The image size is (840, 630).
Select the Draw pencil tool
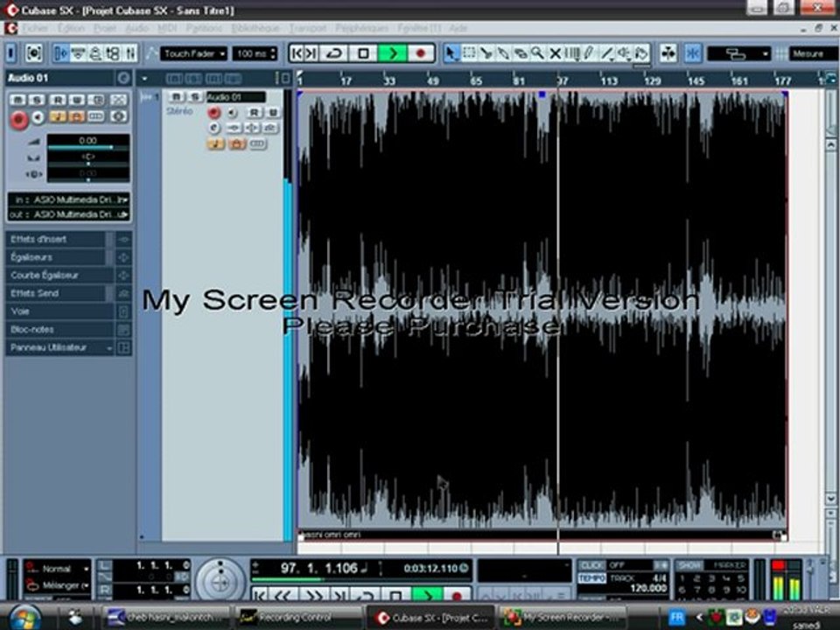[x=589, y=53]
